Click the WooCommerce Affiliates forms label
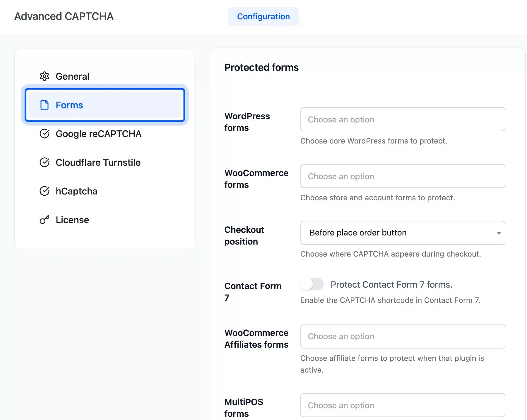This screenshot has height=420, width=527. click(256, 339)
